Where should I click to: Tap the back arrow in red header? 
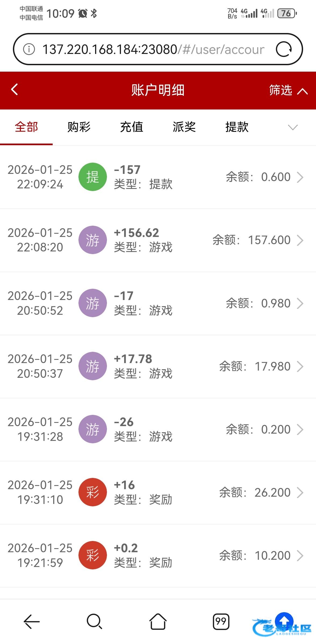pos(15,90)
